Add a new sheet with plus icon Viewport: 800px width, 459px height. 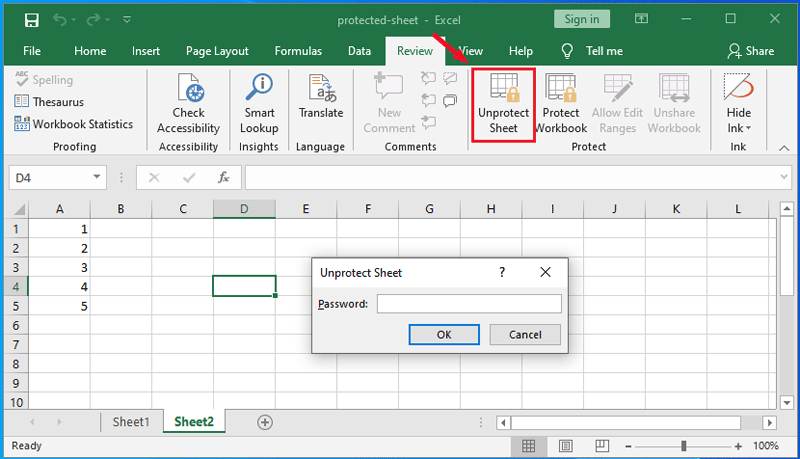tap(265, 422)
